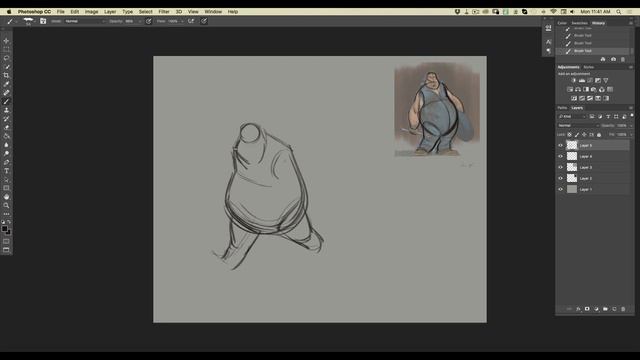Select the History Brush tool

pyautogui.click(x=6, y=119)
